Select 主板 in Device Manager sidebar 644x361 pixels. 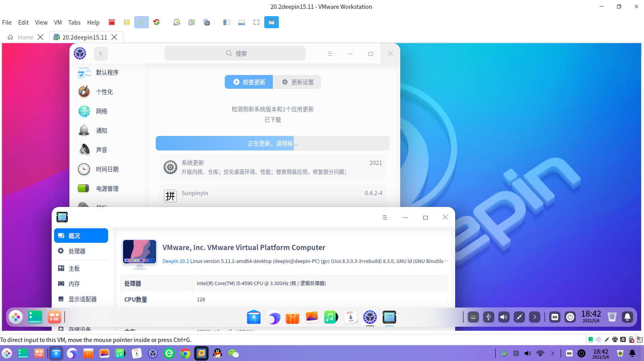click(81, 268)
